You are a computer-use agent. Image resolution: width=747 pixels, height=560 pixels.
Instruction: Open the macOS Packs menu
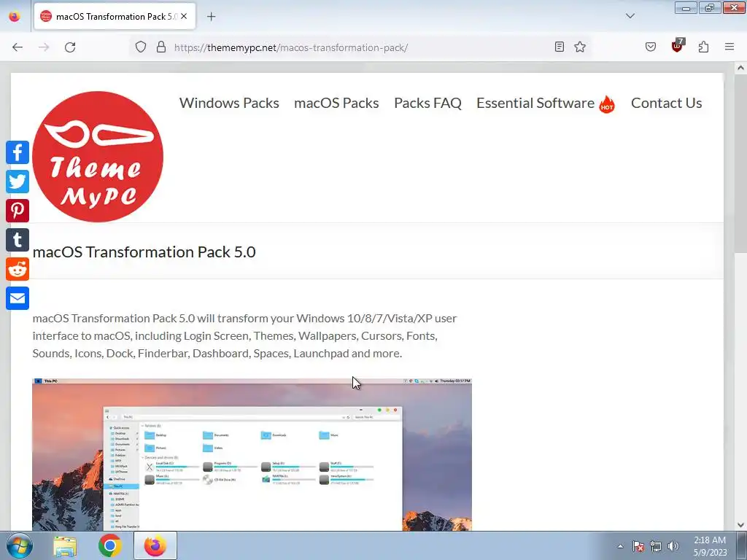point(336,103)
